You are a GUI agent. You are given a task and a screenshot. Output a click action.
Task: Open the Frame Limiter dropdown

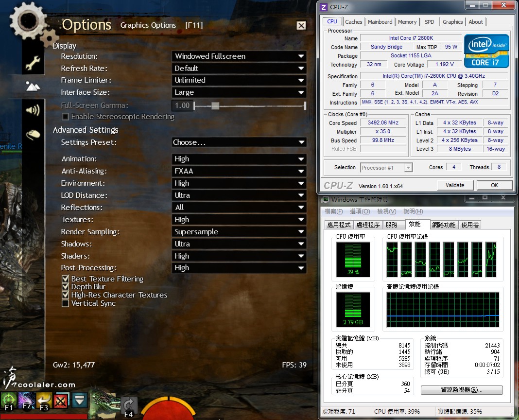[239, 80]
